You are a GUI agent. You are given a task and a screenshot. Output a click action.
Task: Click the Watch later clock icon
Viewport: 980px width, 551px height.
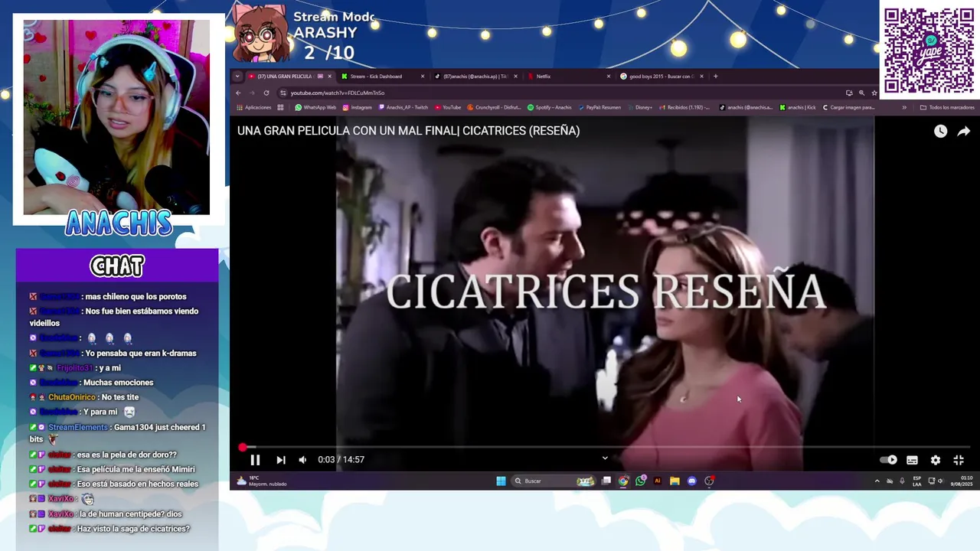[940, 131]
